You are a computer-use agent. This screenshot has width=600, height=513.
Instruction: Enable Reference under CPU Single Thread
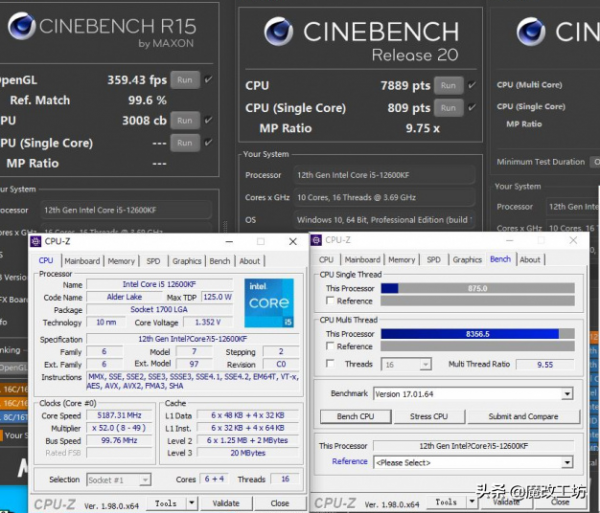coord(328,301)
